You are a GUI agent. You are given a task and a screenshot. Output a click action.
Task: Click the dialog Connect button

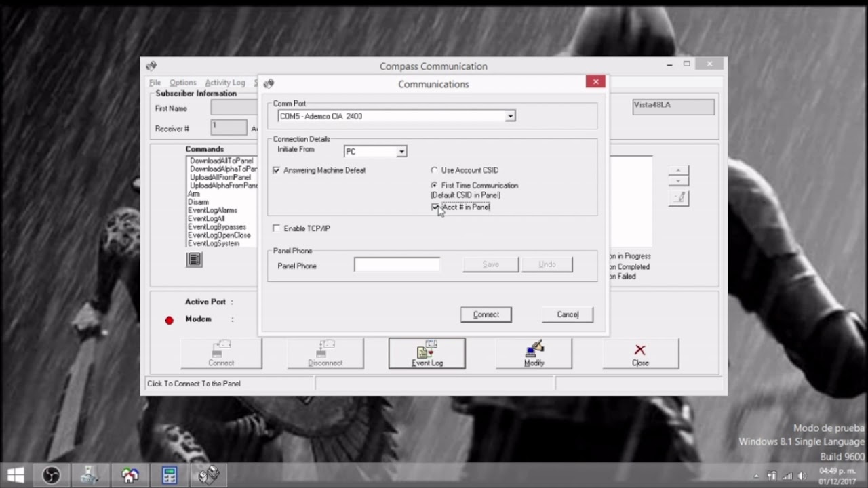[x=486, y=314]
